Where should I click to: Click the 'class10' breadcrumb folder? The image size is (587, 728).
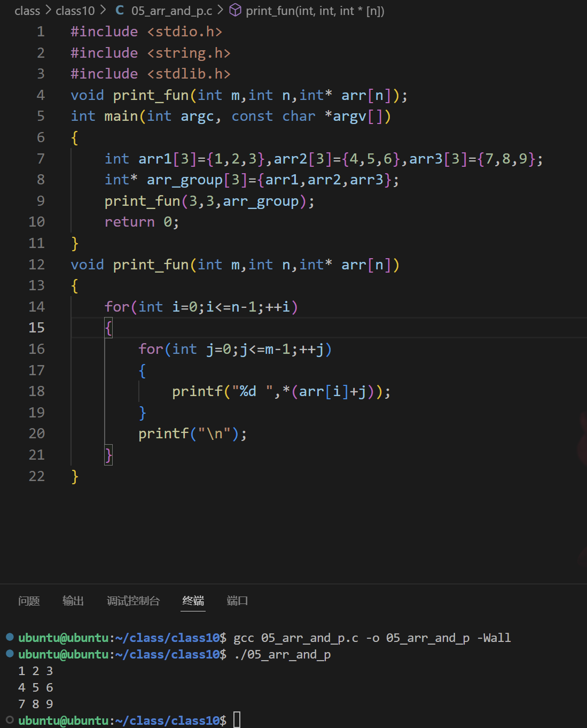[75, 11]
